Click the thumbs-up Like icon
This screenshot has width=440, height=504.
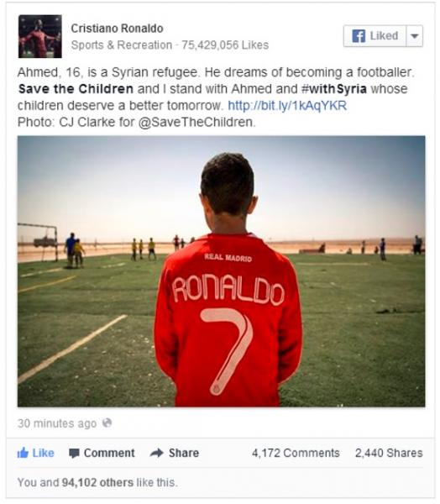click(23, 453)
